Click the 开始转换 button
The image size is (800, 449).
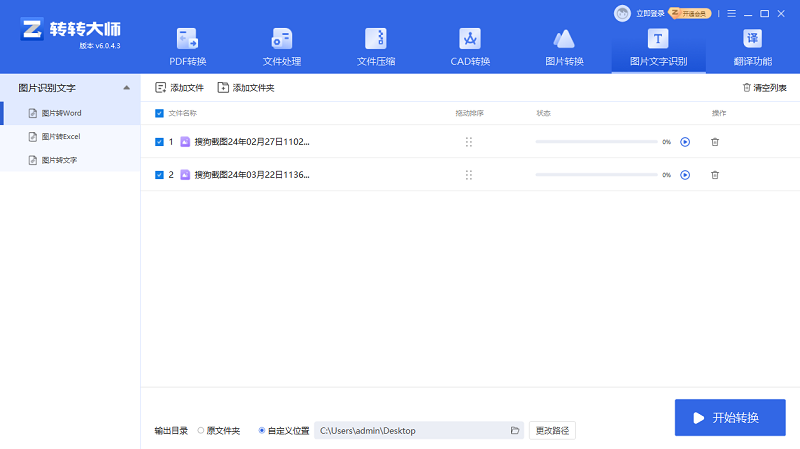pos(730,417)
